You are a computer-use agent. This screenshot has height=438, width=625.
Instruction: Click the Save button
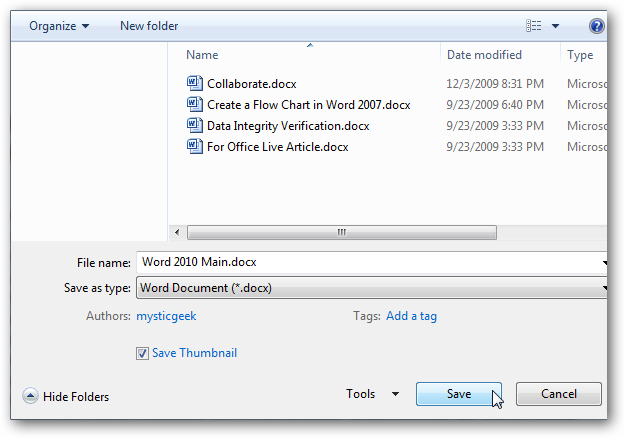tap(459, 394)
